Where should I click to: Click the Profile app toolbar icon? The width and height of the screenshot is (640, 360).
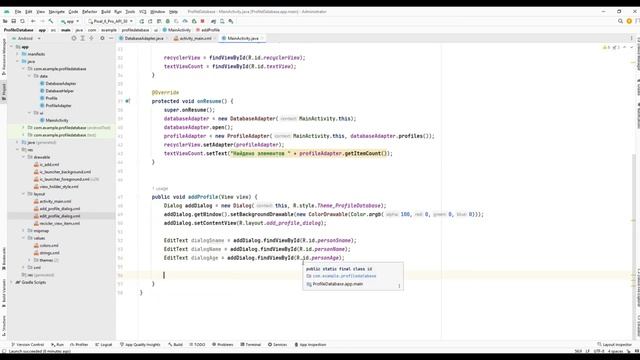coord(185,21)
